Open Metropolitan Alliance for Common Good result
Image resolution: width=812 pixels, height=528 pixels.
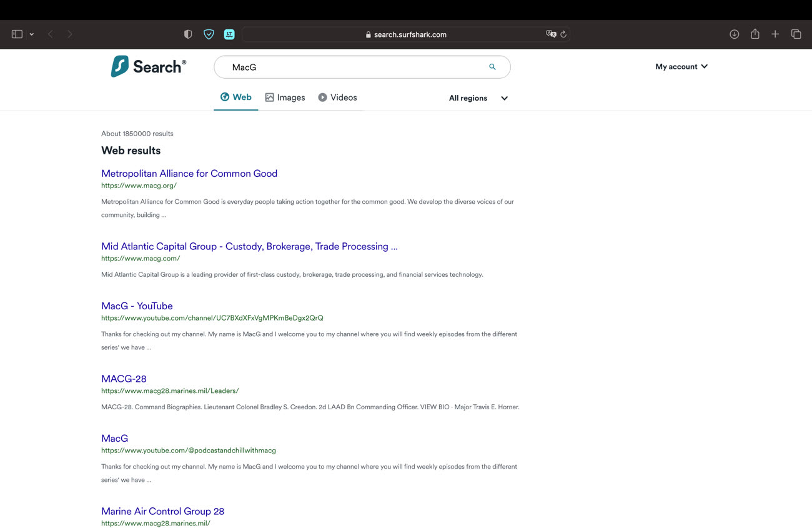[x=189, y=174]
